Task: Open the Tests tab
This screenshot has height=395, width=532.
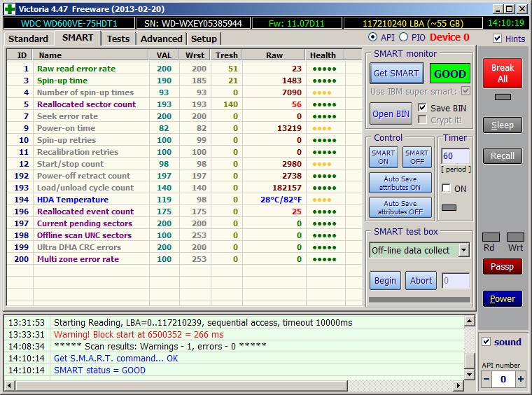Action: pos(118,39)
